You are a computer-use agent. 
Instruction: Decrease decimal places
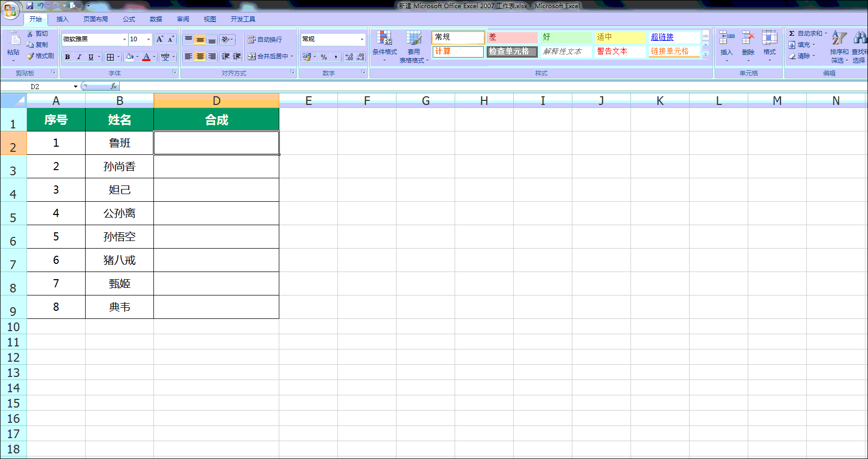point(360,57)
